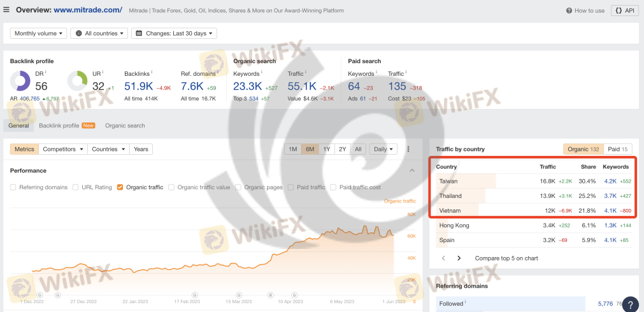Go to next countries page arrow
The height and width of the screenshot is (312, 644).
pyautogui.click(x=459, y=259)
